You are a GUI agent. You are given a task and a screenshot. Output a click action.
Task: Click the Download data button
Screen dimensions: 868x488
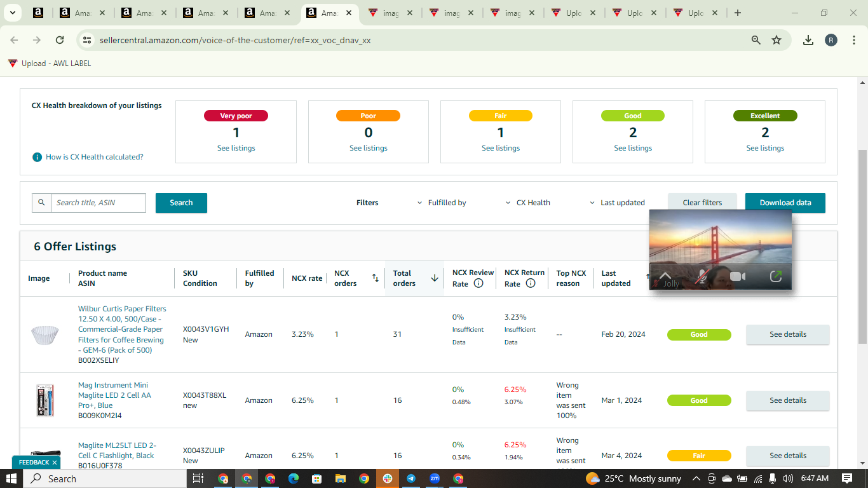click(x=785, y=203)
